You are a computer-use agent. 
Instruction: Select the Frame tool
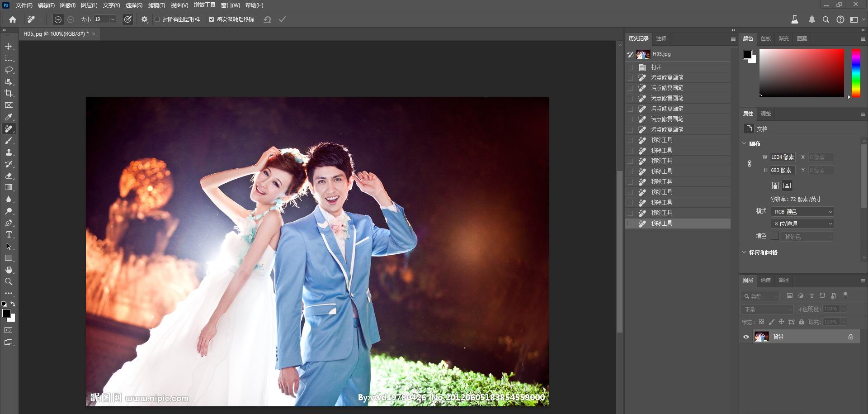(x=9, y=105)
